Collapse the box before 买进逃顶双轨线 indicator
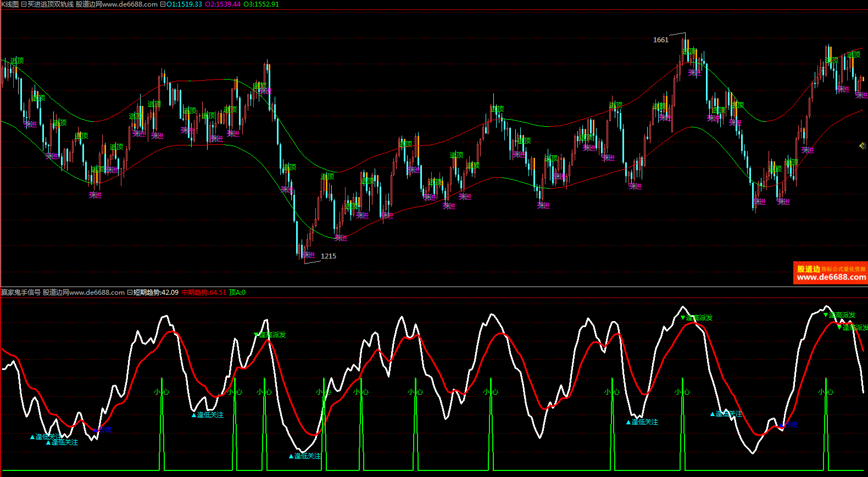 coord(24,4)
